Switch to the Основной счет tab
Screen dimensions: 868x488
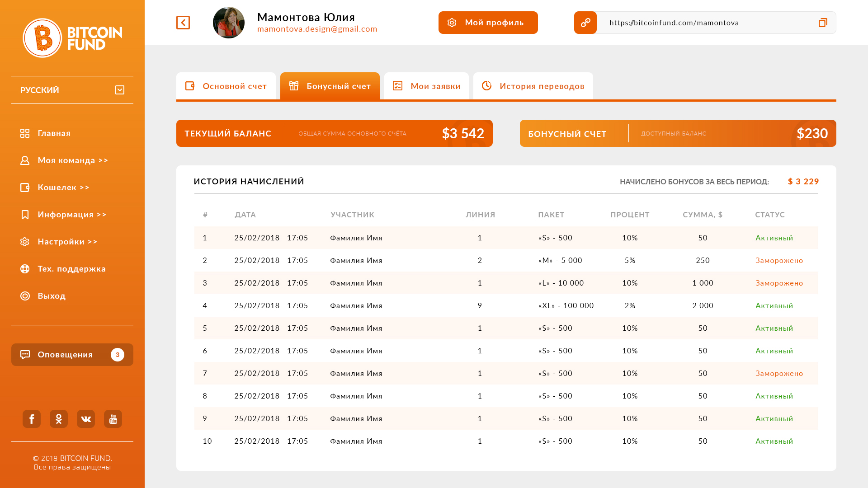coord(226,86)
